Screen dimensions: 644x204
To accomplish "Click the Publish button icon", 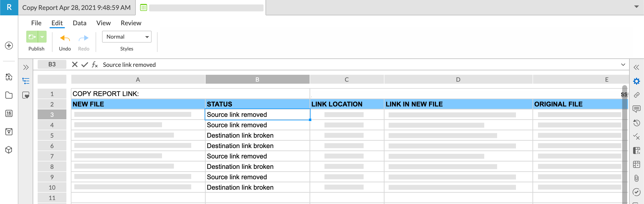I will pyautogui.click(x=32, y=37).
